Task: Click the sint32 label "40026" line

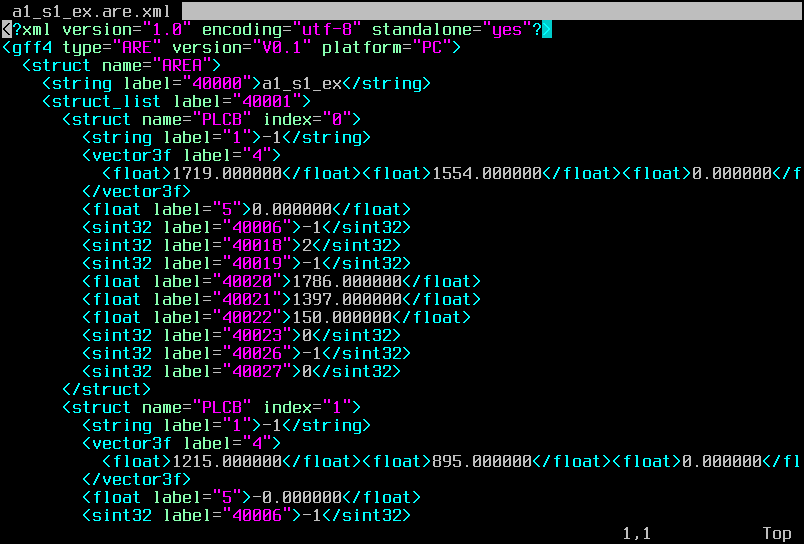Action: coord(247,353)
